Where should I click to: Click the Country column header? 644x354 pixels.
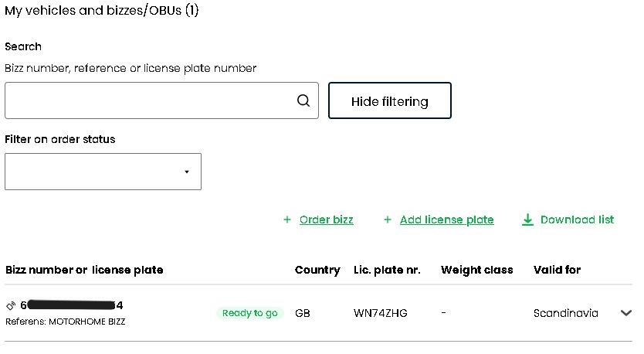[x=317, y=270]
